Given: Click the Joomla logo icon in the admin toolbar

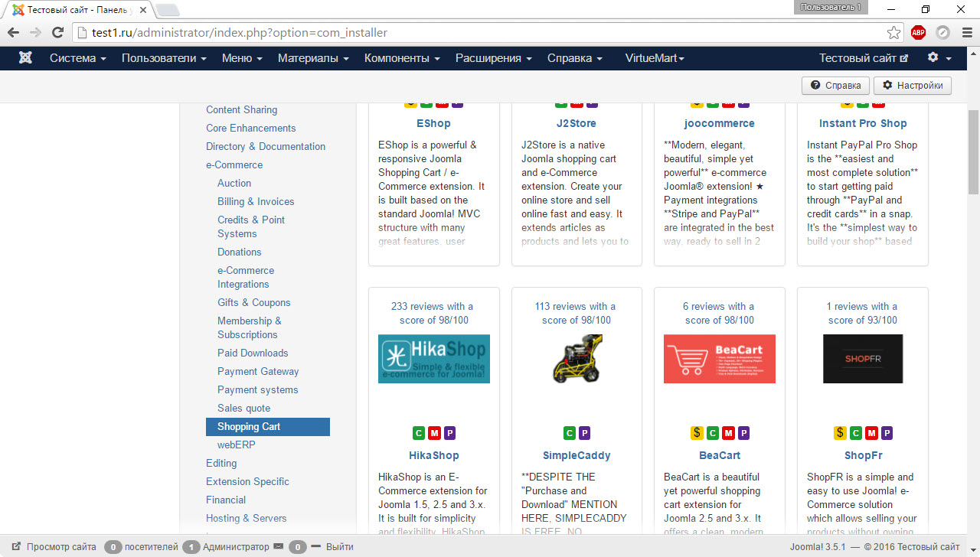Looking at the screenshot, I should pos(25,57).
